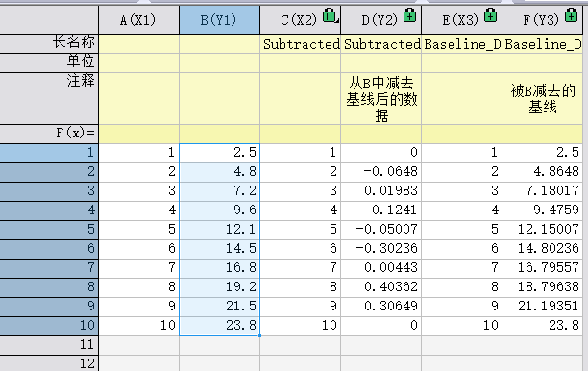
Task: Click the 单位 row label
Action: click(49, 62)
